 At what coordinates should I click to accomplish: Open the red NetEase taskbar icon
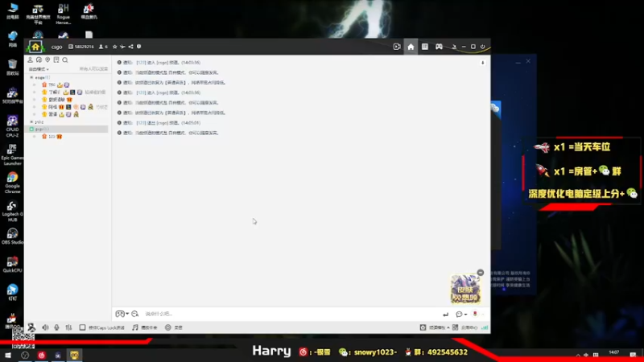click(x=42, y=355)
